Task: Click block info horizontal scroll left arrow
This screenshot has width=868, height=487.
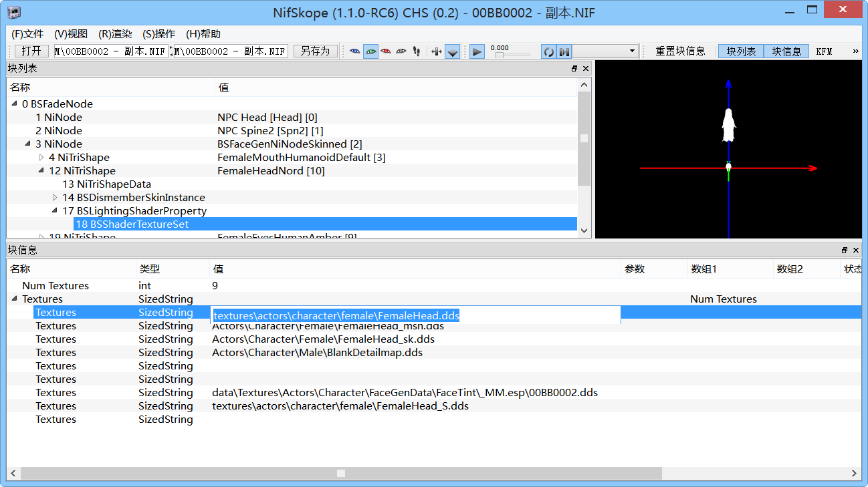Action: (13, 473)
